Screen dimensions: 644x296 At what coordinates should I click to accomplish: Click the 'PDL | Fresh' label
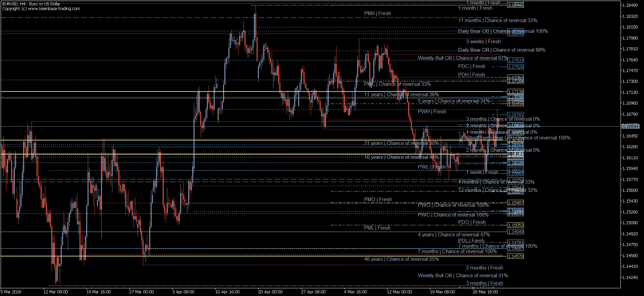[471, 241]
